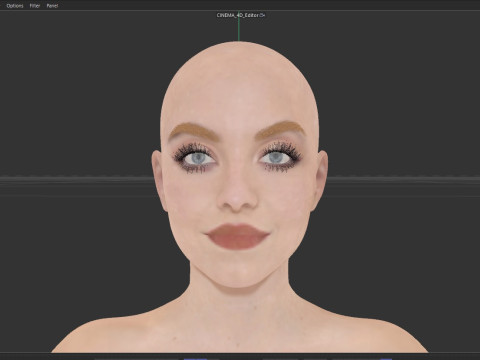Open the Options viewport menu
This screenshot has width=480, height=360.
pyautogui.click(x=15, y=6)
